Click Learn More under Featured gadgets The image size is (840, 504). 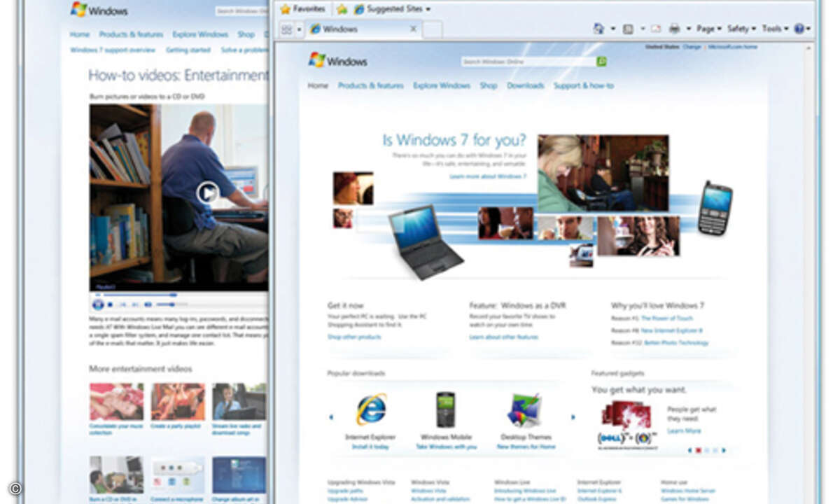[x=684, y=431]
